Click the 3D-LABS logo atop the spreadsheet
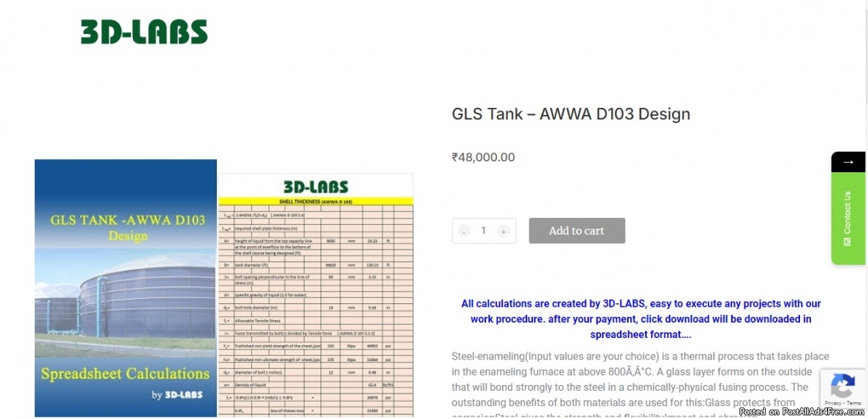Viewport: 868px width, 419px height. pyautogui.click(x=315, y=187)
